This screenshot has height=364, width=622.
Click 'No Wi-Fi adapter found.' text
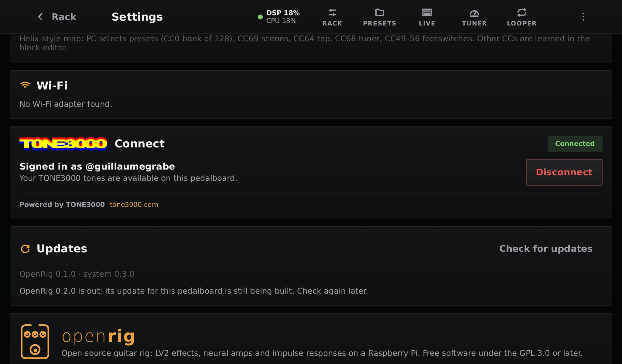click(x=66, y=104)
